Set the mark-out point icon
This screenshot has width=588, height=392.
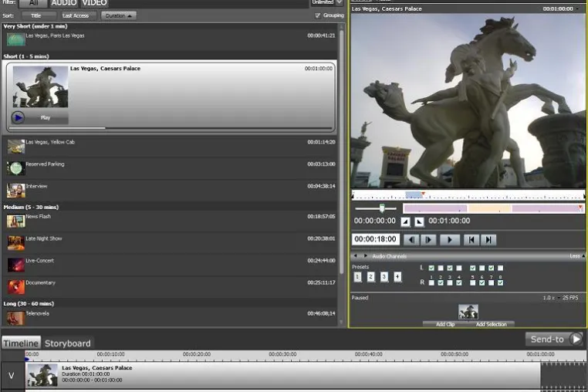tap(419, 221)
